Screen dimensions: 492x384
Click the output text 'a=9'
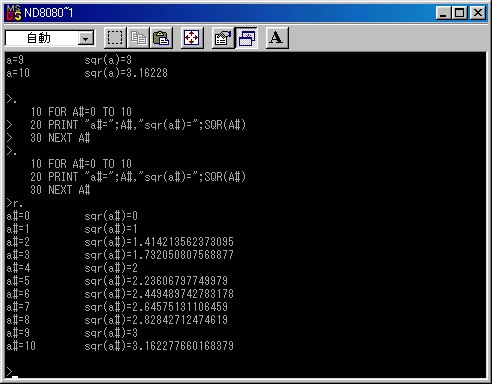tap(15, 60)
